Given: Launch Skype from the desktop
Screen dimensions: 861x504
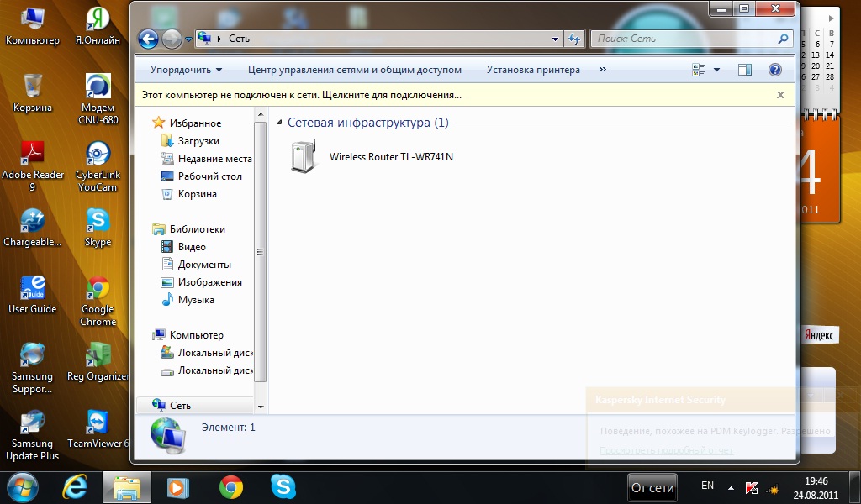Looking at the screenshot, I should pos(98,227).
